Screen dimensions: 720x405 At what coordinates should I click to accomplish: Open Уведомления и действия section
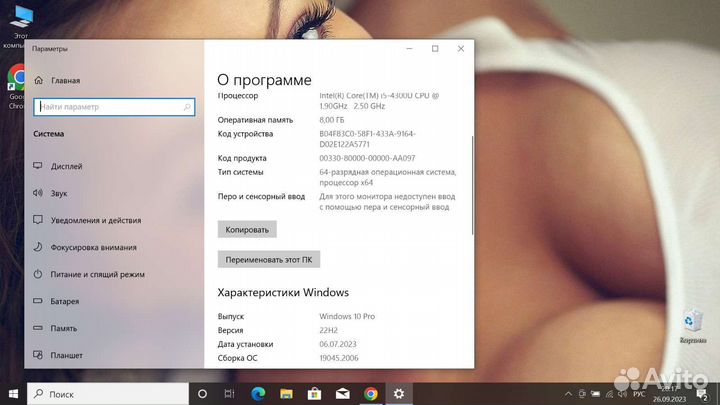click(87, 220)
